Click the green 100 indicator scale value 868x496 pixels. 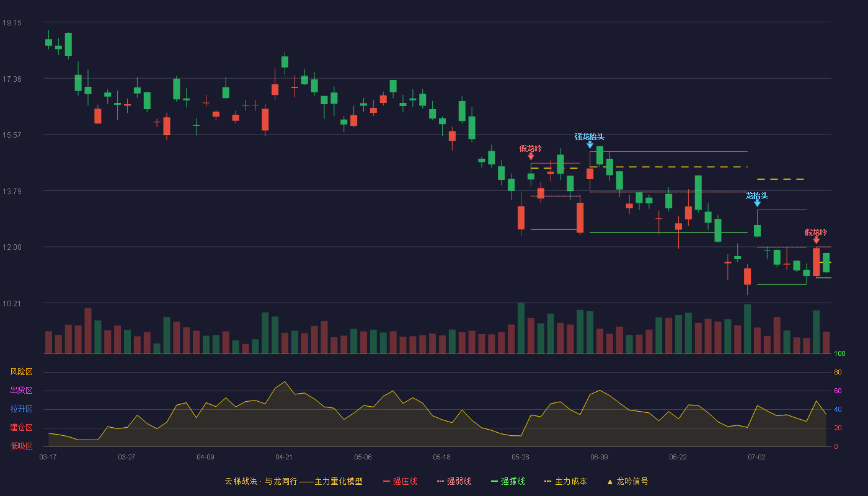coord(839,354)
